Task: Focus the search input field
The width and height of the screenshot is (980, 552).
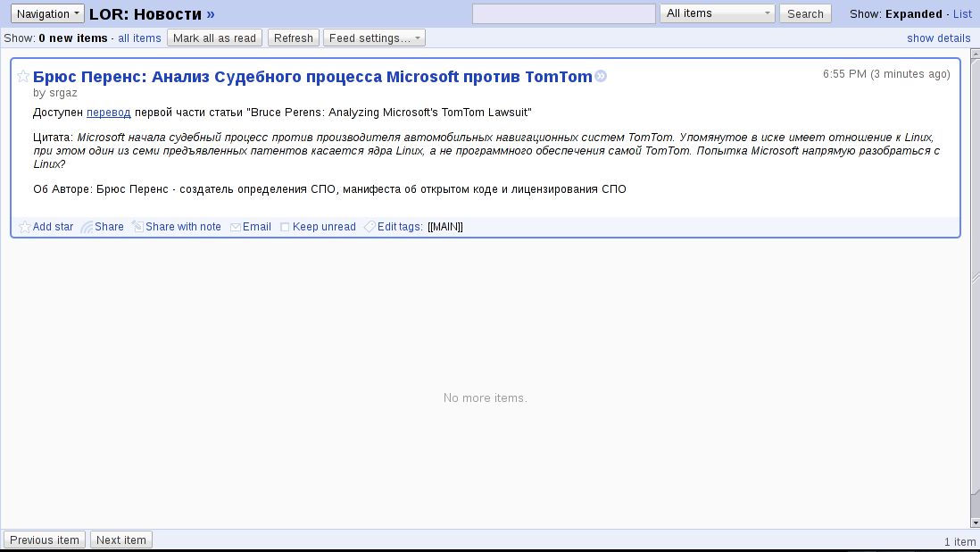Action: (564, 13)
